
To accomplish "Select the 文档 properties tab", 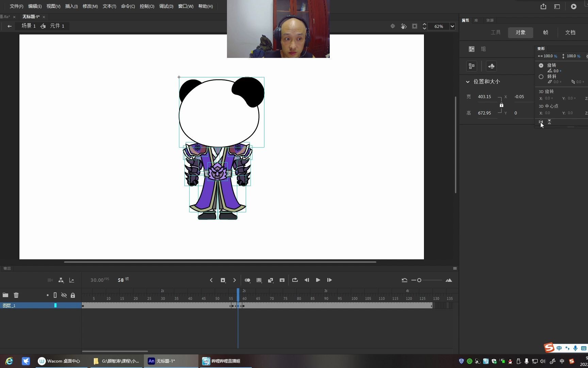I will click(570, 32).
